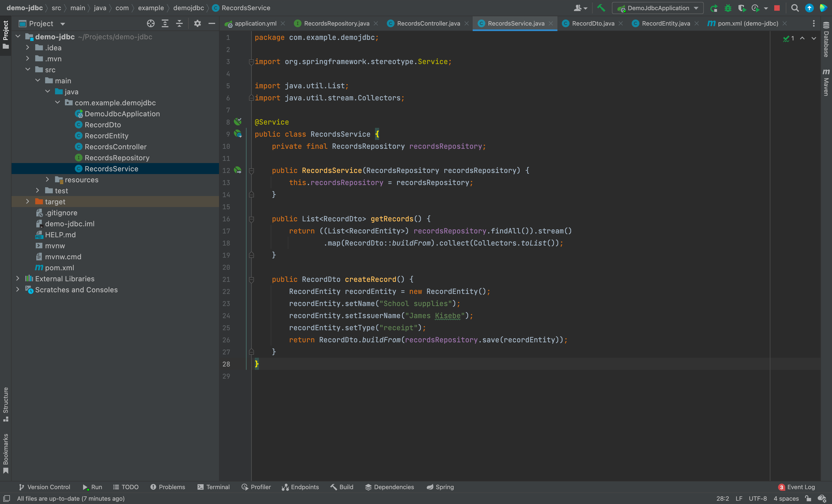The height and width of the screenshot is (504, 832).
Task: Fold the constructor at line 12
Action: click(x=251, y=171)
